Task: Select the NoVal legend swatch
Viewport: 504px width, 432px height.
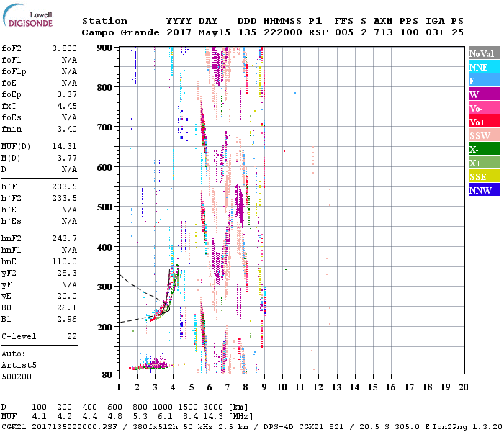Action: click(x=484, y=53)
